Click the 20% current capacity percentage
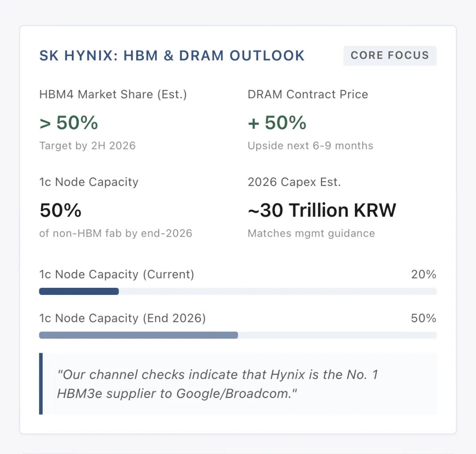The height and width of the screenshot is (454, 476). click(423, 275)
